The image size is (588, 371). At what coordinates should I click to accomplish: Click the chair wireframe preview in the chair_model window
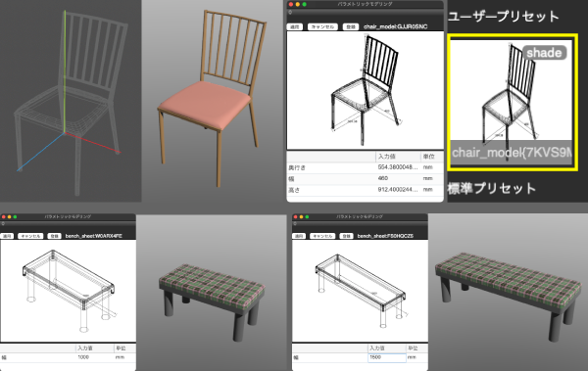pos(365,90)
